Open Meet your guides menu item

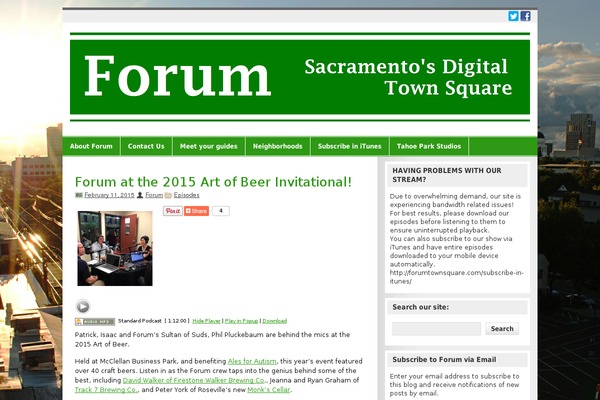point(209,146)
